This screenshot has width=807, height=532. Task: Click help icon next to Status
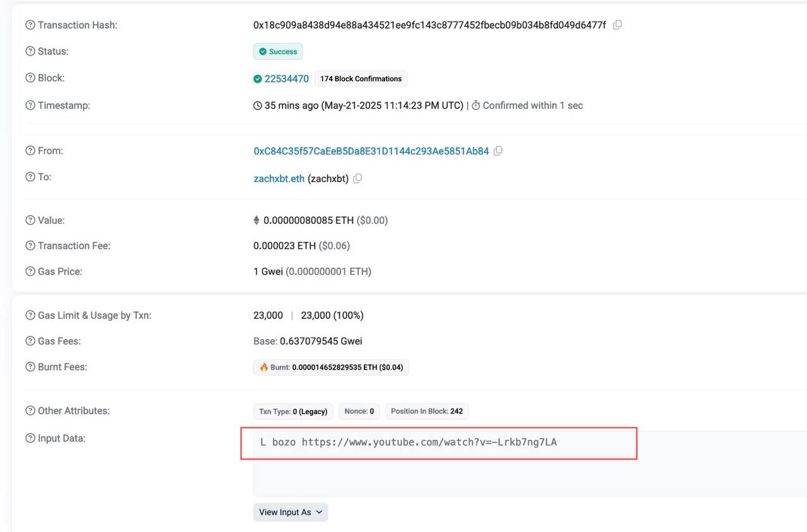pos(30,51)
